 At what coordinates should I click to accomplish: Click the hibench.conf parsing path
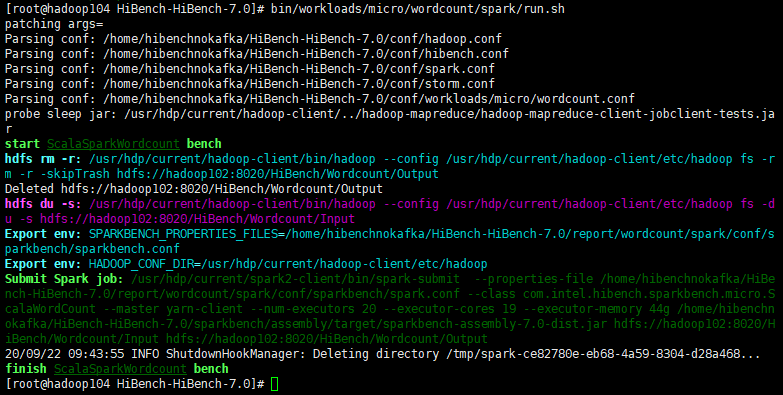point(306,53)
